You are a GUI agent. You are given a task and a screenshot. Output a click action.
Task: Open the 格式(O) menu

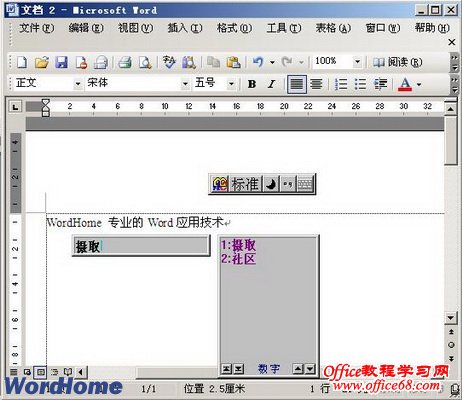234,28
